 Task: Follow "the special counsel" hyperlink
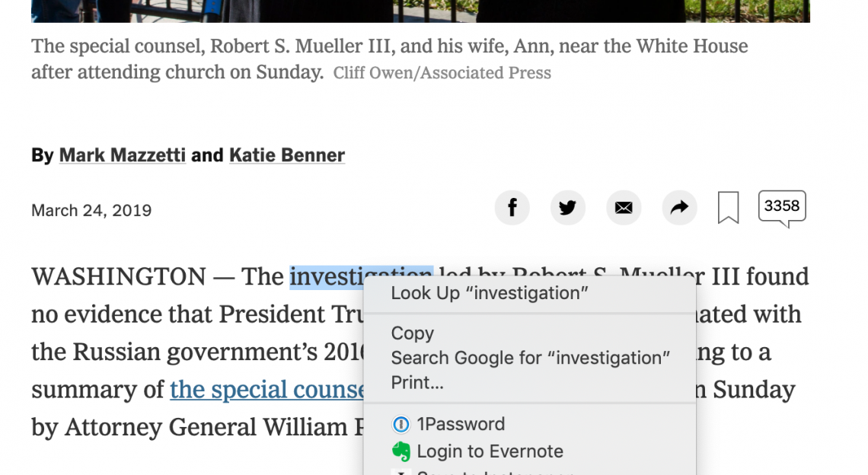tap(266, 390)
